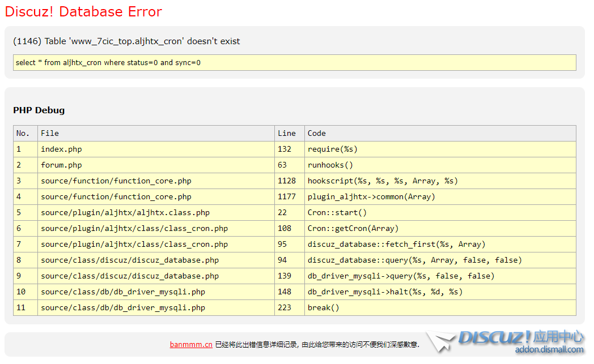Click the banmmm.cn link in footer
Screen dimensions: 594x364
(191, 344)
